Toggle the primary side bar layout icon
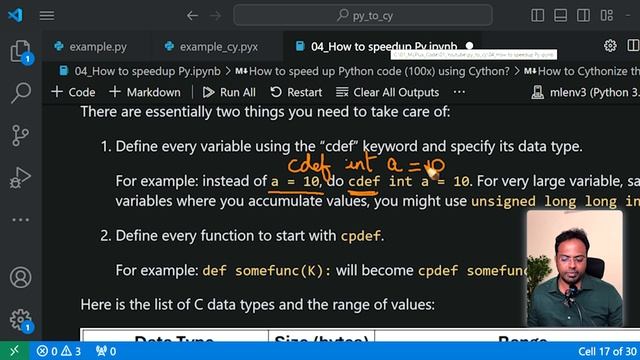The width and height of the screenshot is (640, 360). coord(537,16)
